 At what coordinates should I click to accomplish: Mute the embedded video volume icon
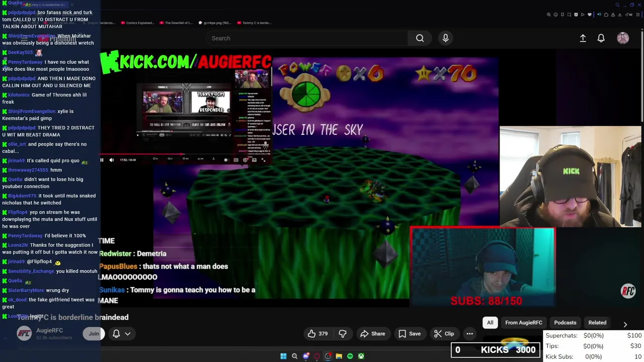(x=112, y=160)
